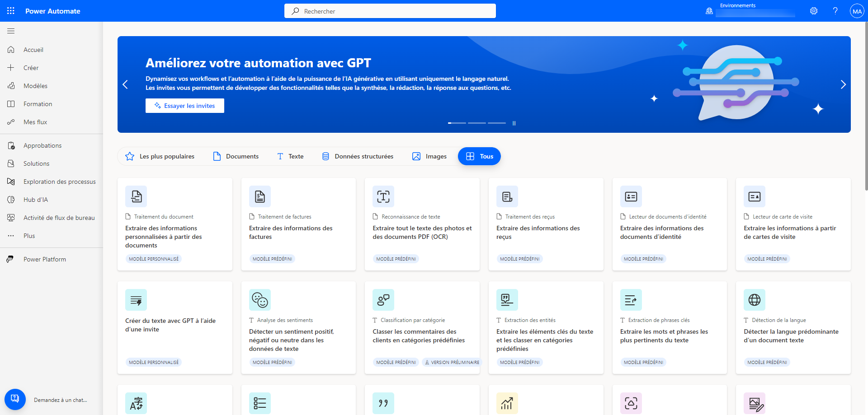Click the Analyse des sentiments smiley icon
Viewport: 868px width, 415px height.
pos(260,300)
